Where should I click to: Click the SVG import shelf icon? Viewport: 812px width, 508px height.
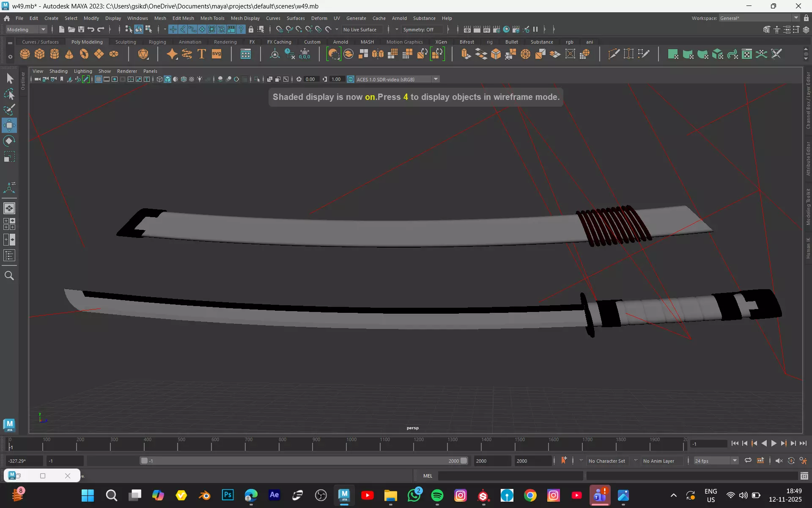point(217,54)
